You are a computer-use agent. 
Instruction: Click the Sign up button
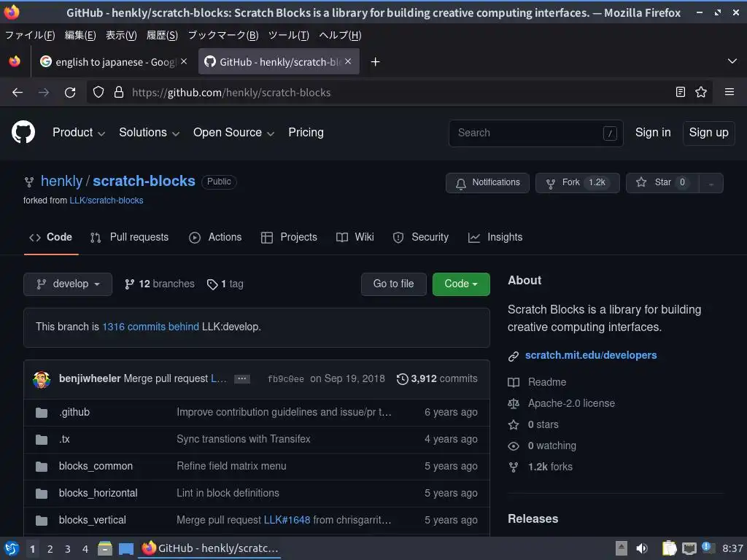pos(708,133)
